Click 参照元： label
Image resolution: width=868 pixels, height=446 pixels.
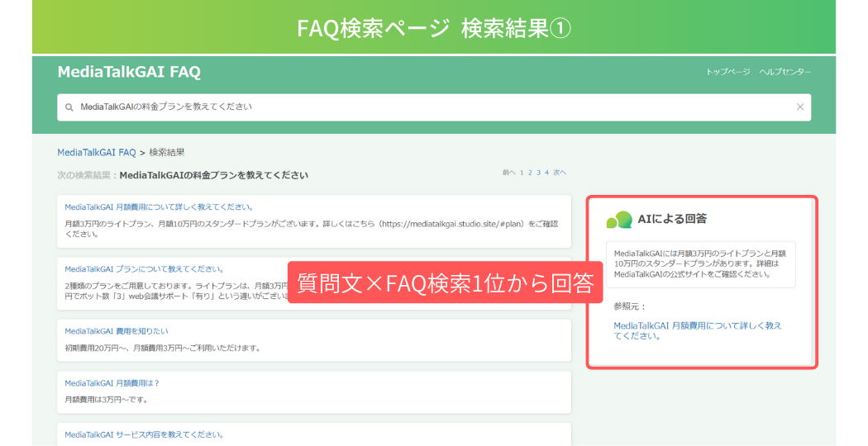point(630,306)
